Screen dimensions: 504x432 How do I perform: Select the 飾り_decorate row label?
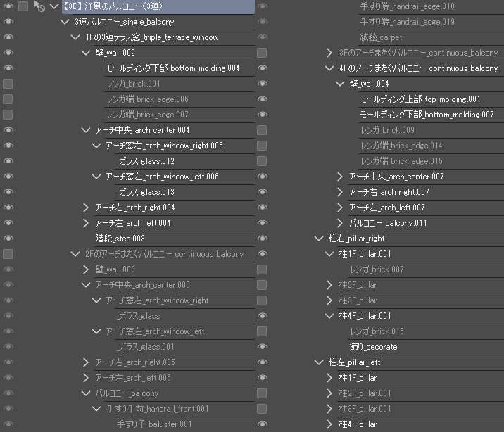pos(373,347)
